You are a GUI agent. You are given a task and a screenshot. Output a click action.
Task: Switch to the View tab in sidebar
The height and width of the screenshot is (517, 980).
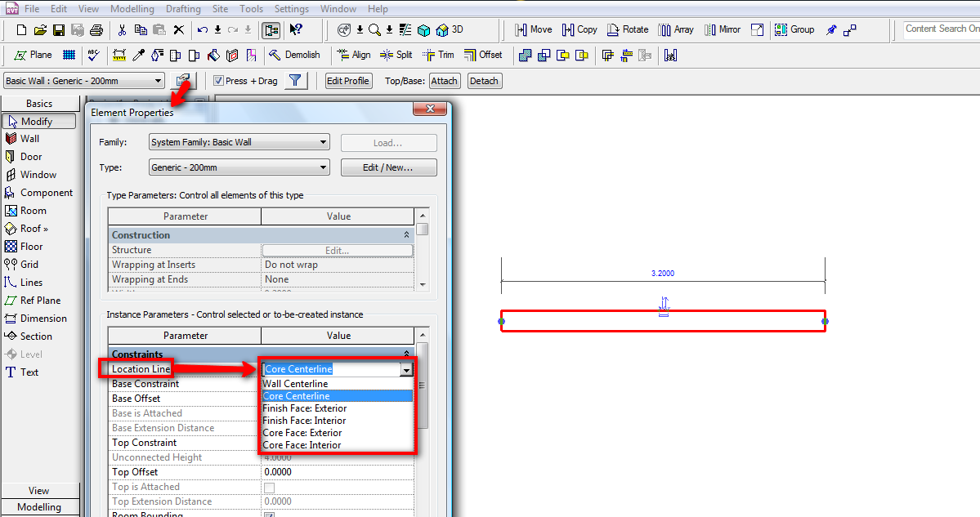pos(39,491)
